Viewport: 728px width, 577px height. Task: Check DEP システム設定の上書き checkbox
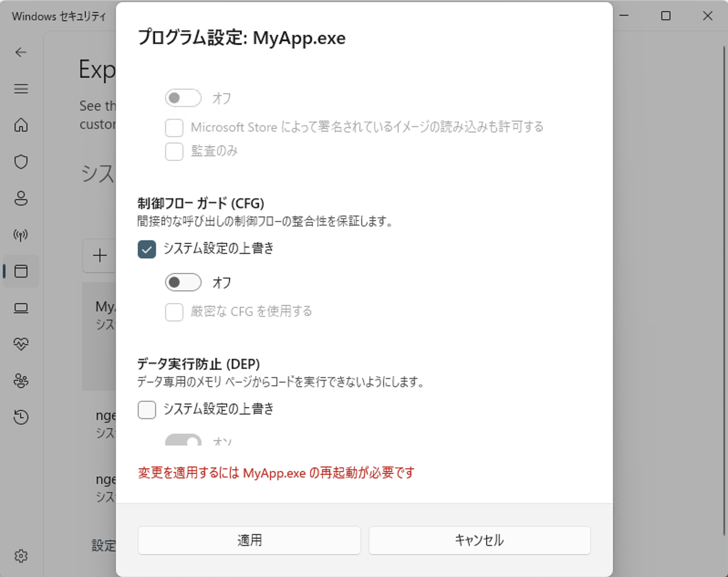click(147, 409)
